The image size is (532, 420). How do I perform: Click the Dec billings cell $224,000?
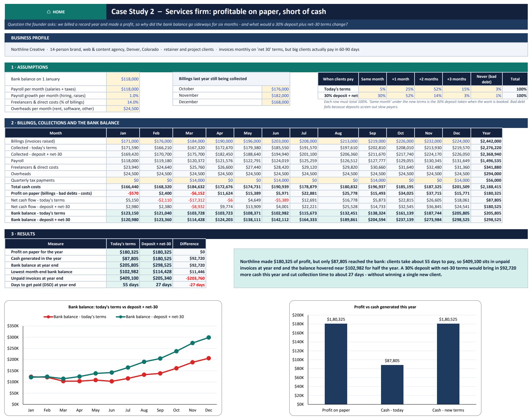tap(457, 141)
